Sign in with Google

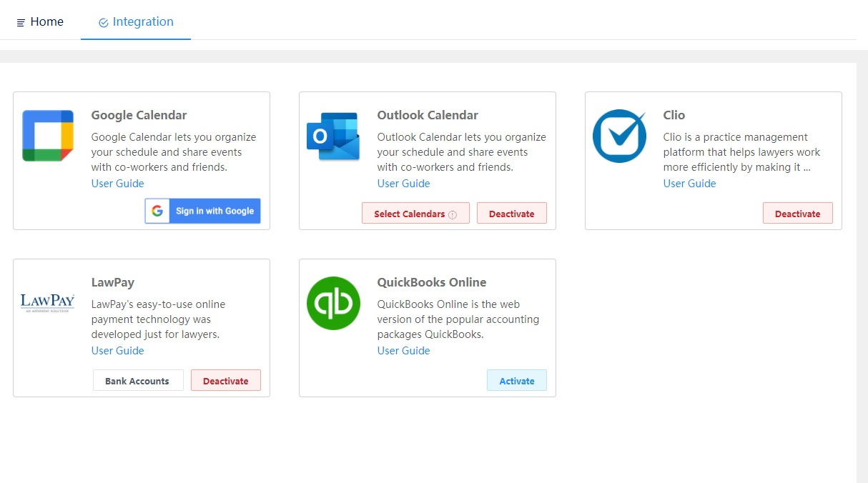click(203, 211)
